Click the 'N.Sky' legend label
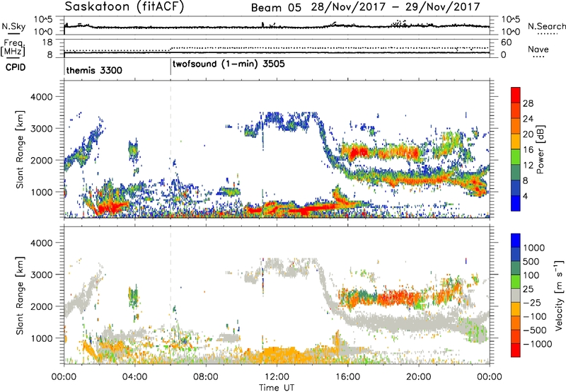Screen dimensions: 566x392 [13, 26]
